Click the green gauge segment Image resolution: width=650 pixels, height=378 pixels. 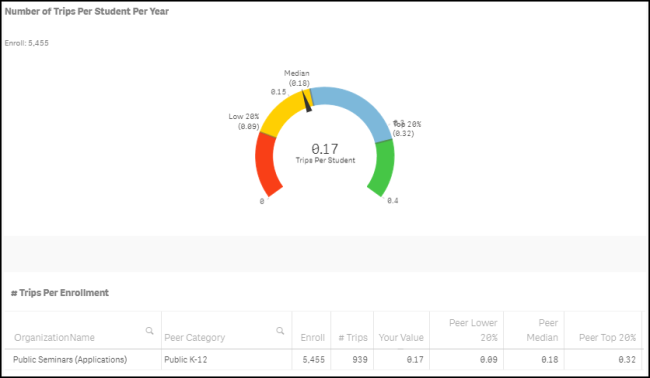point(382,167)
